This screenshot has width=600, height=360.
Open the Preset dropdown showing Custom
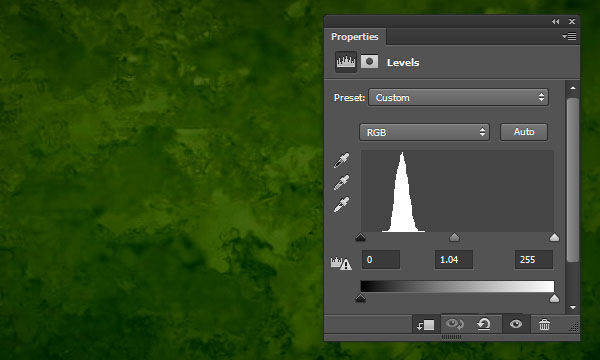click(x=458, y=97)
